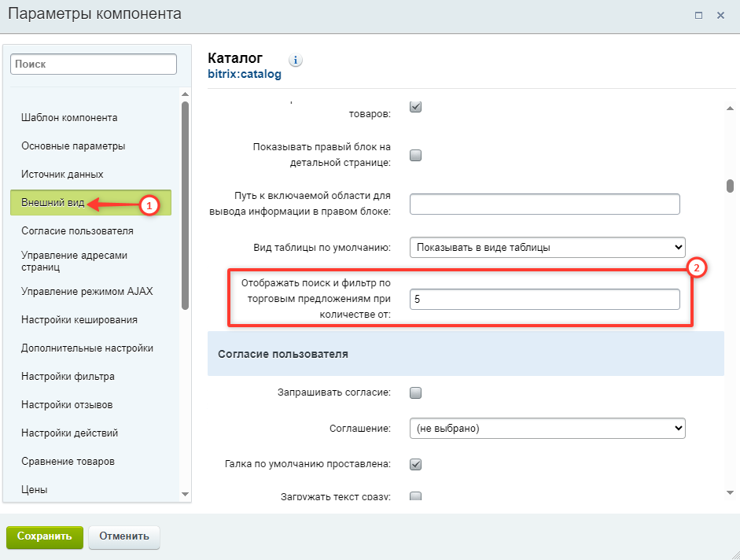Screen dimensions: 740x560
Task: Click the green 'Сохранить' button
Action: (x=45, y=537)
